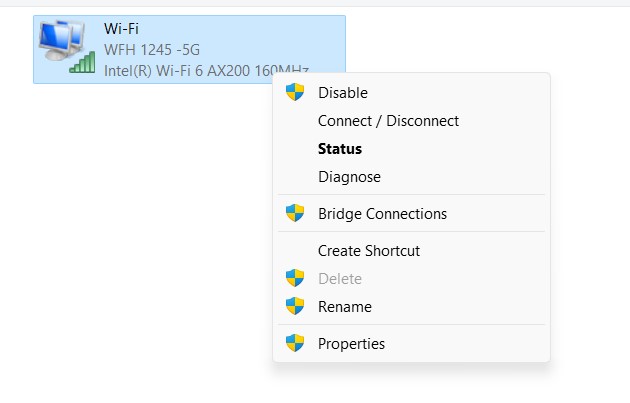Choose Disable from the context menu

[343, 93]
